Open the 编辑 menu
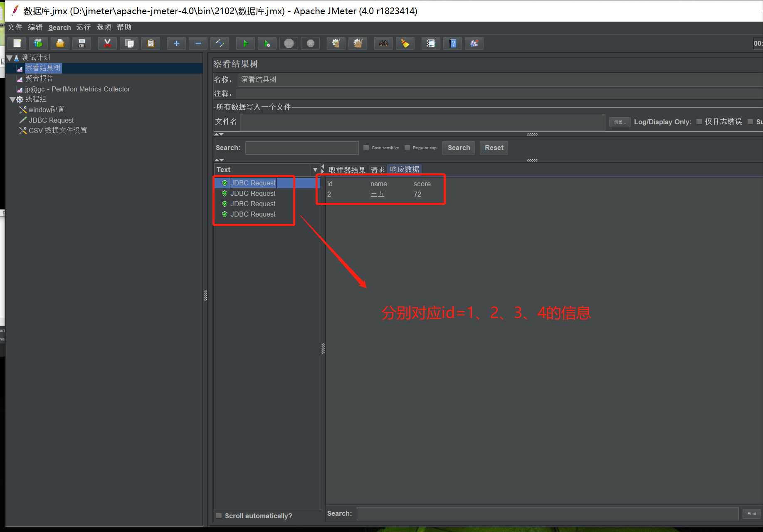 point(35,27)
